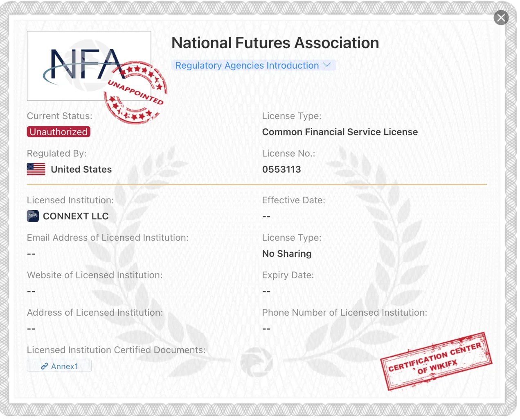This screenshot has height=420, width=520.
Task: Click the red UNAPPOINTED stamp
Action: coord(135,93)
